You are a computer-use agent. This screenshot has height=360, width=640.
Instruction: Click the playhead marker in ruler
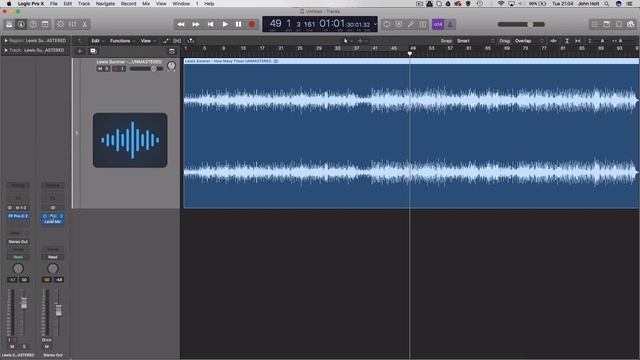tap(410, 53)
